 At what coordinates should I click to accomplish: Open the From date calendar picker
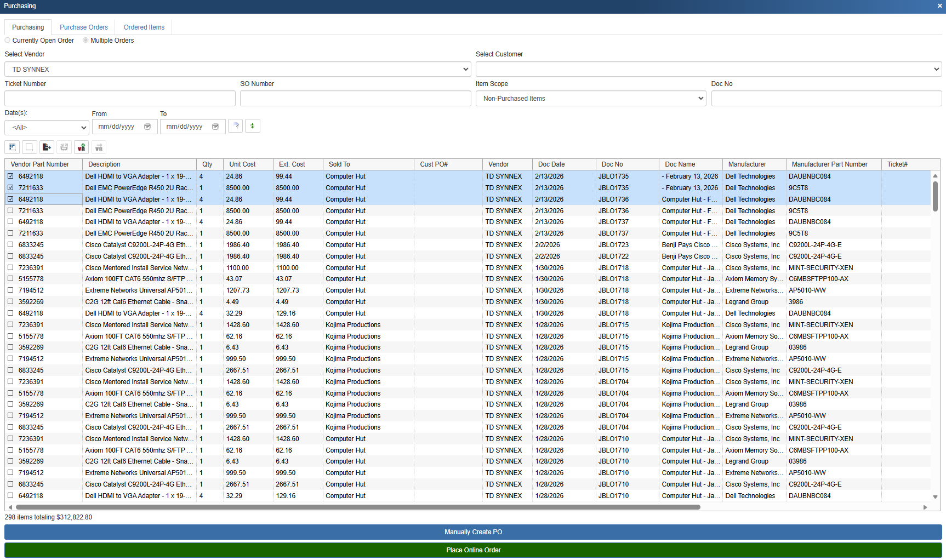tap(147, 127)
